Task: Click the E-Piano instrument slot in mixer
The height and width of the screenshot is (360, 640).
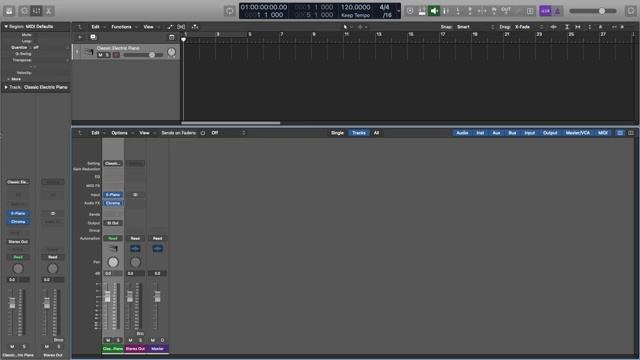Action: coord(113,195)
